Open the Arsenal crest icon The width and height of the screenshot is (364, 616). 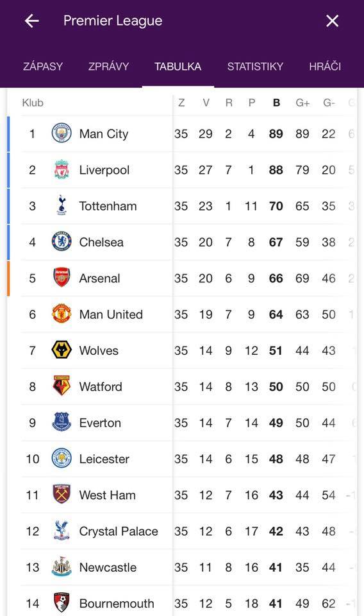62,277
